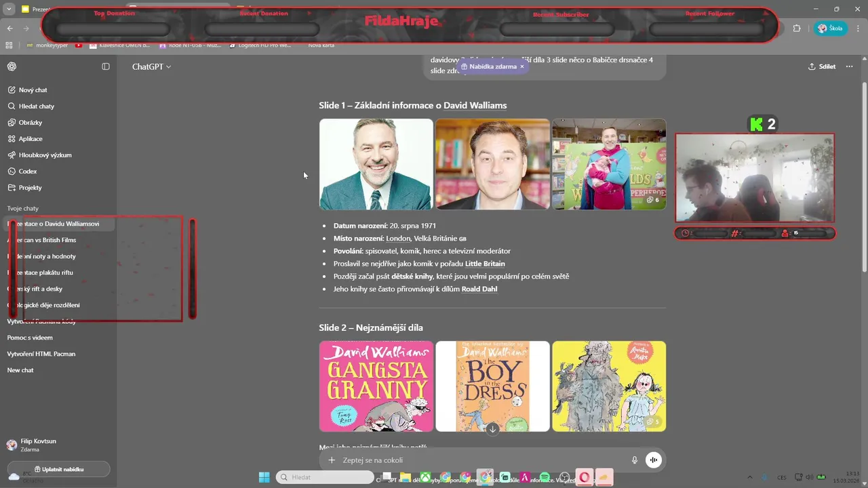This screenshot has height=488, width=868.
Task: Click the CES language indicator in the tray
Action: (x=781, y=477)
